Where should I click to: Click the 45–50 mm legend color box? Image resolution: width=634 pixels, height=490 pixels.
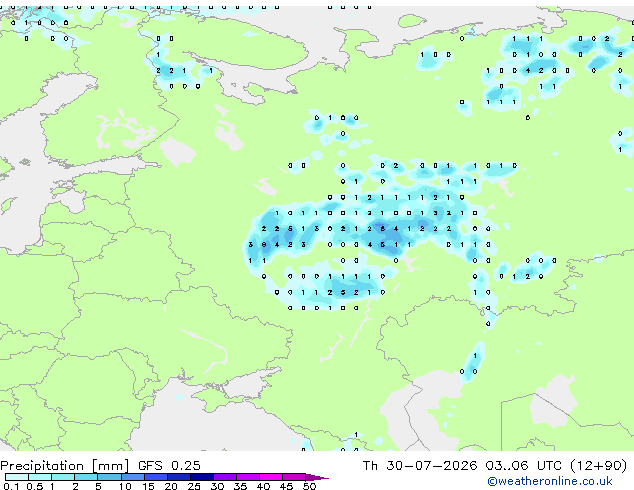click(x=294, y=477)
